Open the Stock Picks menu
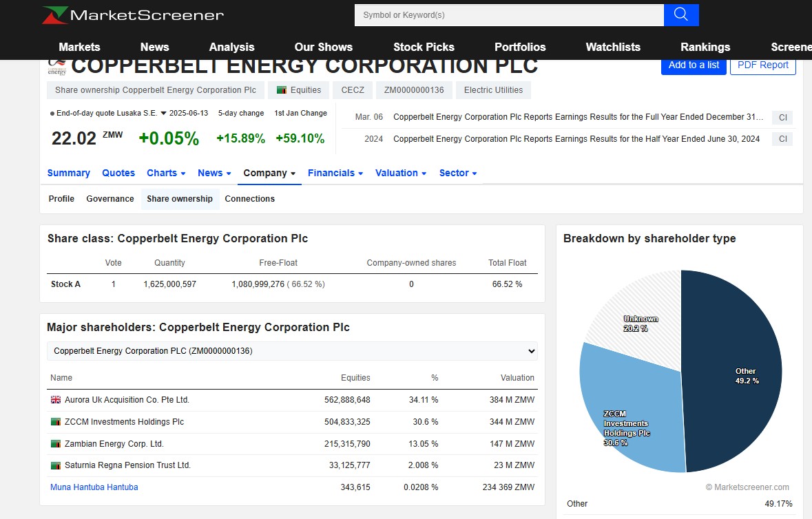 pyautogui.click(x=424, y=47)
